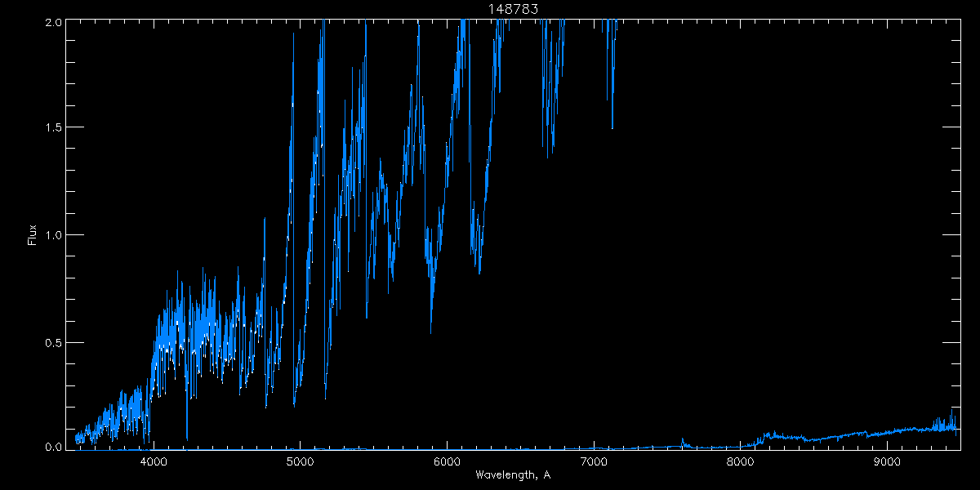The height and width of the screenshot is (490, 980).
Task: Select the Wavelength, A axis label
Action: point(512,474)
